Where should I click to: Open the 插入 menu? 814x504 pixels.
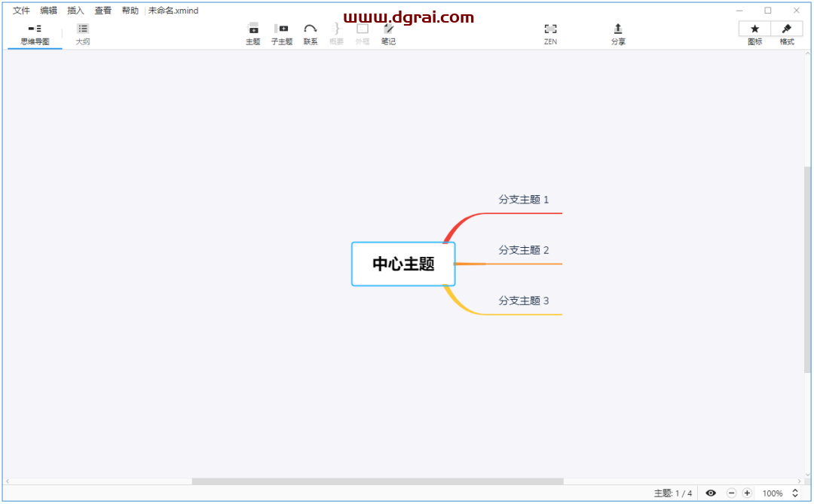[x=75, y=11]
